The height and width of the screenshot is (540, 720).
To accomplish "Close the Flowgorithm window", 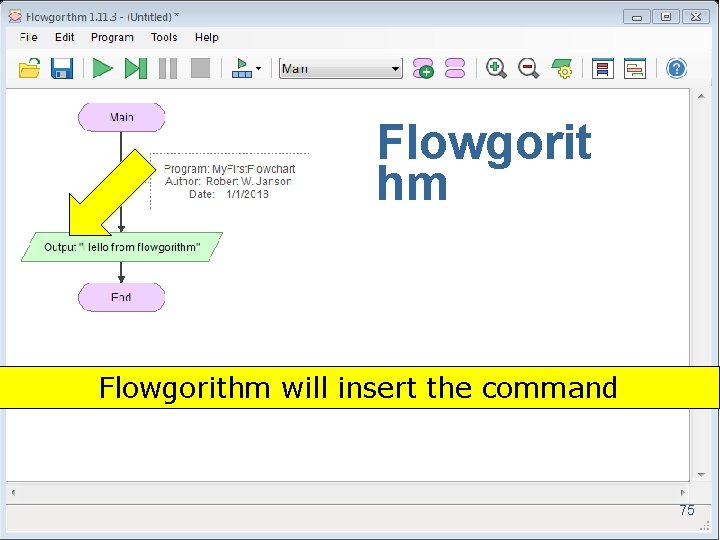I will point(696,17).
